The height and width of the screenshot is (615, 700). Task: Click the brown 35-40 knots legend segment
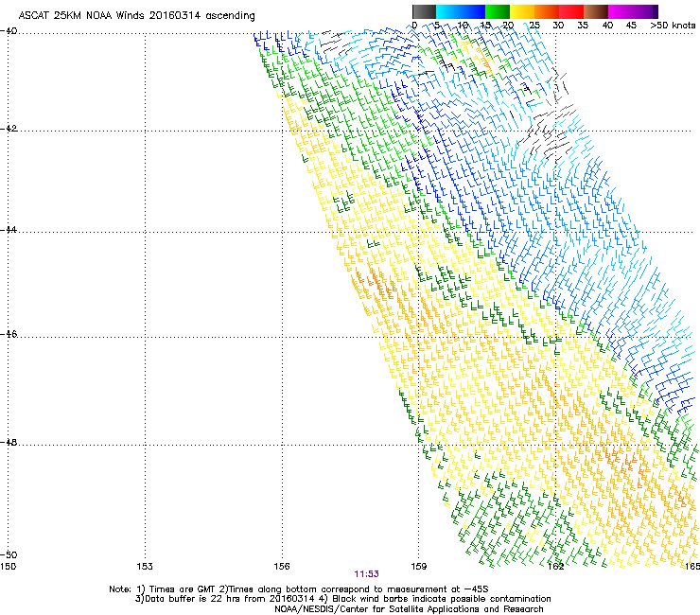(596, 11)
